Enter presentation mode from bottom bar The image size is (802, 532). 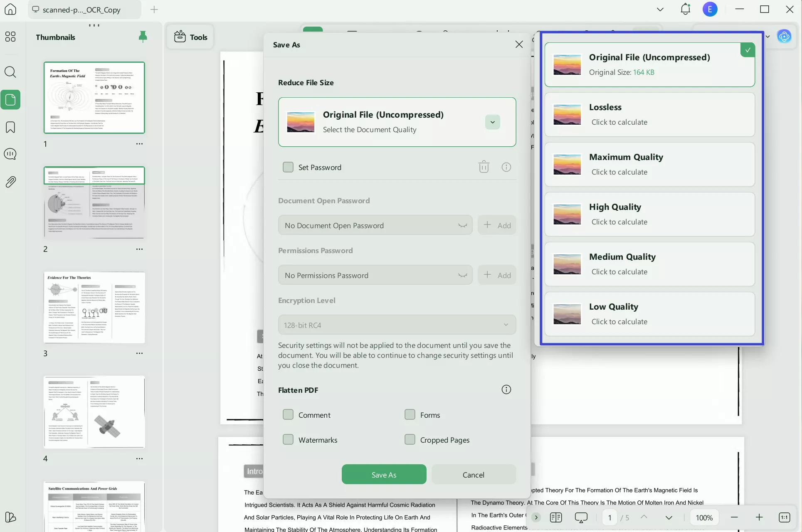click(581, 517)
